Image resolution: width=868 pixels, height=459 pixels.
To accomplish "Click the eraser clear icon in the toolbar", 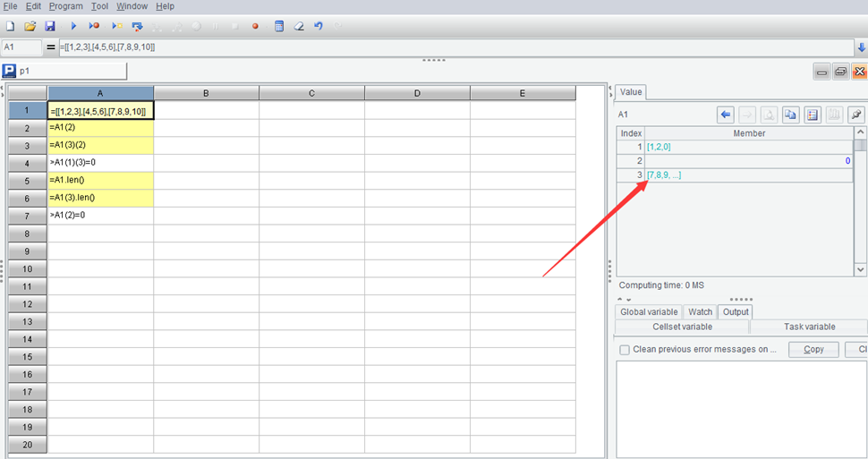I will 299,27.
